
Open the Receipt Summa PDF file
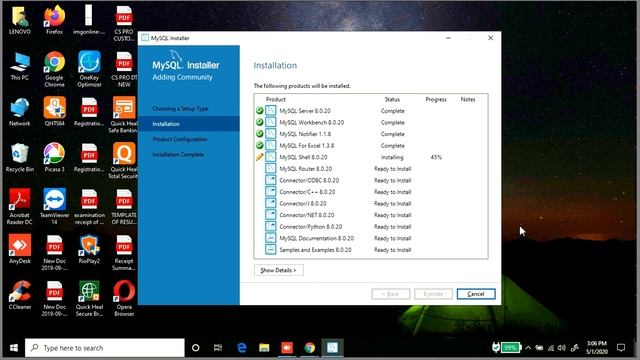tap(124, 252)
